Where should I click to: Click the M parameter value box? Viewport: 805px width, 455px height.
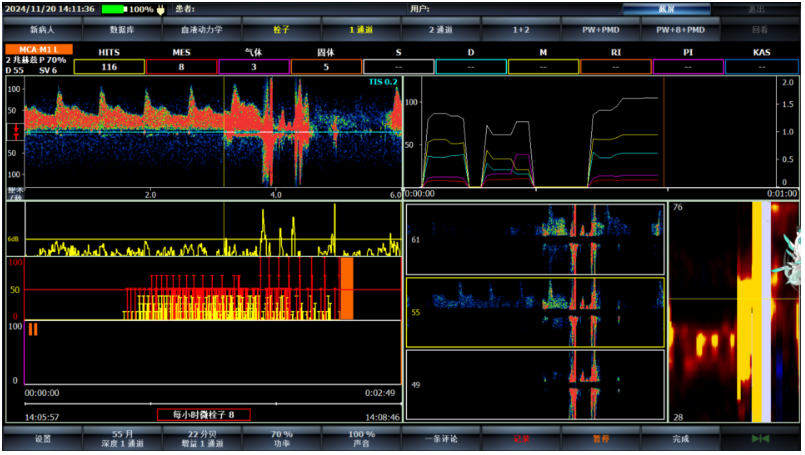click(543, 67)
